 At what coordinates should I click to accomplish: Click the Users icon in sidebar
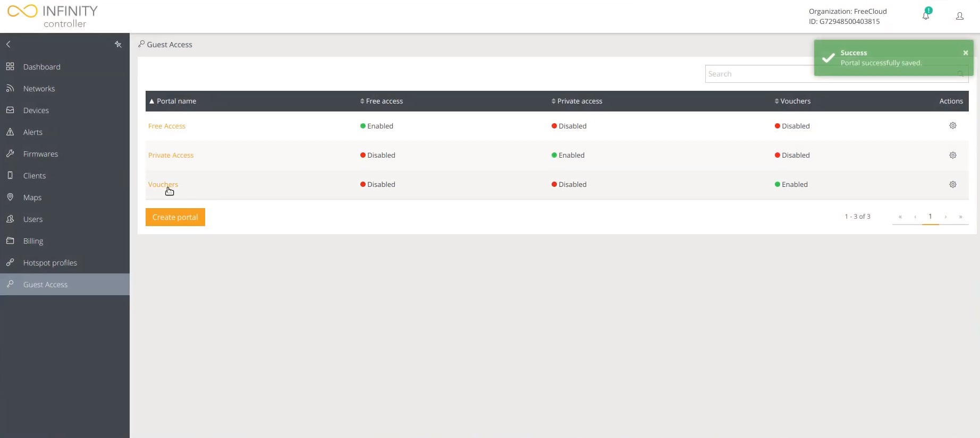(10, 219)
